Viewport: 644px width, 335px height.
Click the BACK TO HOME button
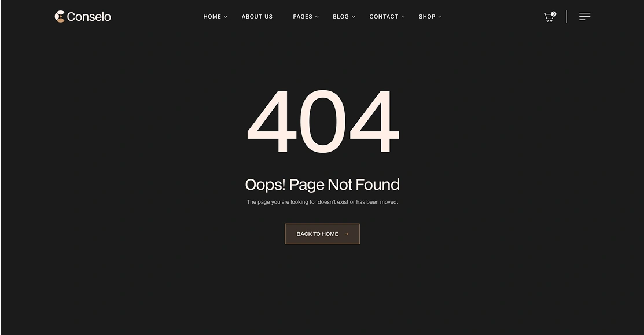(x=322, y=234)
